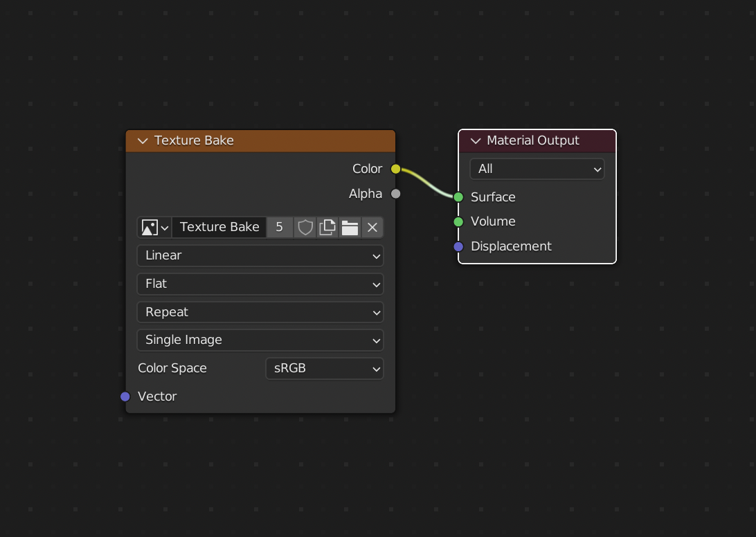Viewport: 756px width, 537px height.
Task: Click the Surface input socket
Action: [x=458, y=197]
